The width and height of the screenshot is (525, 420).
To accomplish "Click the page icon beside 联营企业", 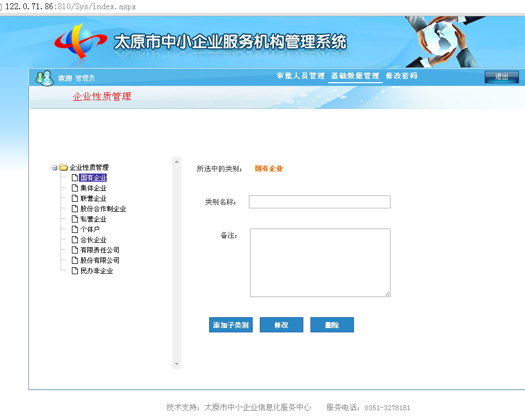I will [x=75, y=198].
